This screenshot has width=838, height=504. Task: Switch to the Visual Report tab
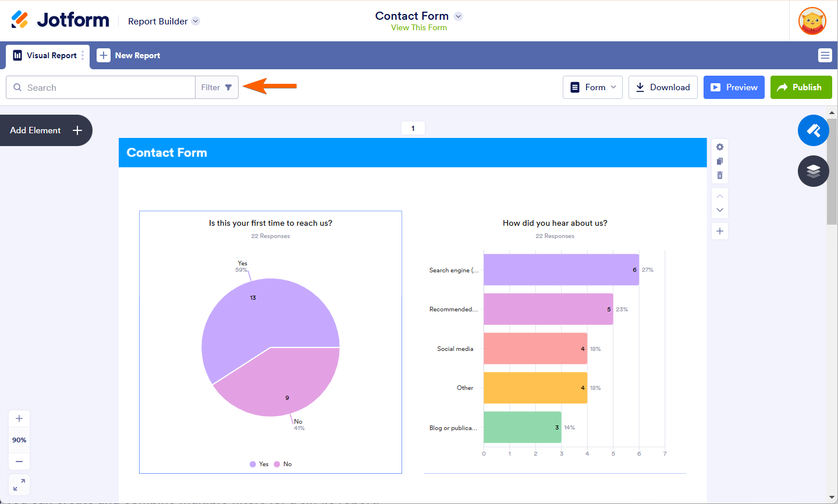pyautogui.click(x=47, y=55)
